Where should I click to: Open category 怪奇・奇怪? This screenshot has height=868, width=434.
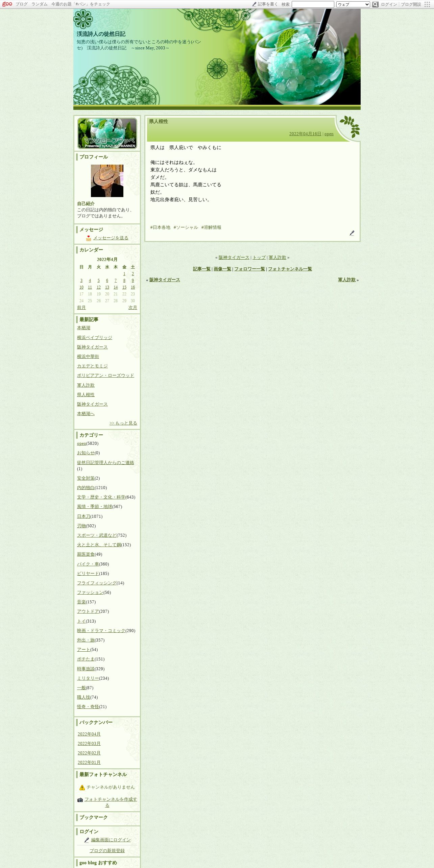[88, 707]
